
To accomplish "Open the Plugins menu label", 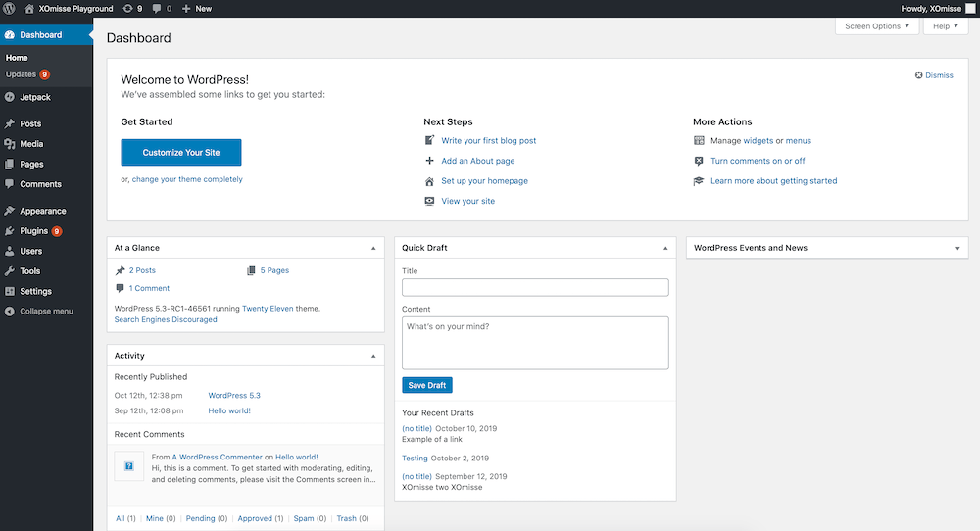I will click(33, 230).
